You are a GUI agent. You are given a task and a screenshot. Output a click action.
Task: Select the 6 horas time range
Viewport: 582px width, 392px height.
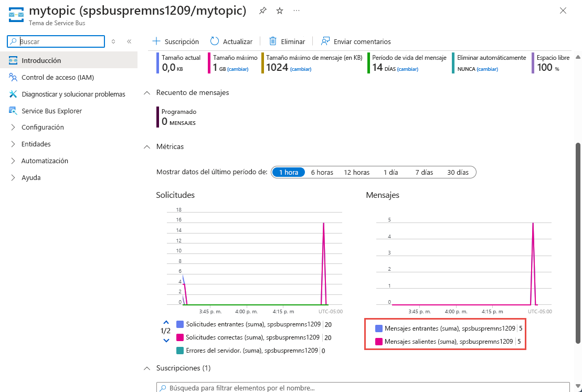pyautogui.click(x=322, y=172)
